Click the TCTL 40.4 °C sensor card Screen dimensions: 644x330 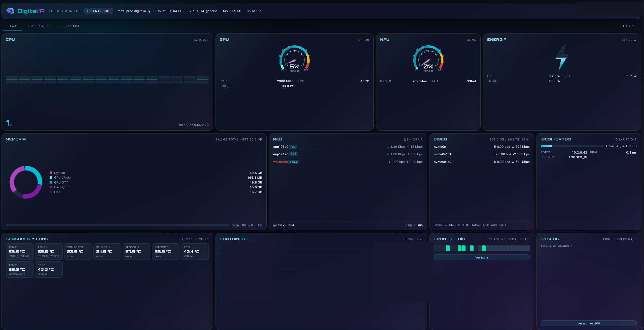[x=195, y=251]
